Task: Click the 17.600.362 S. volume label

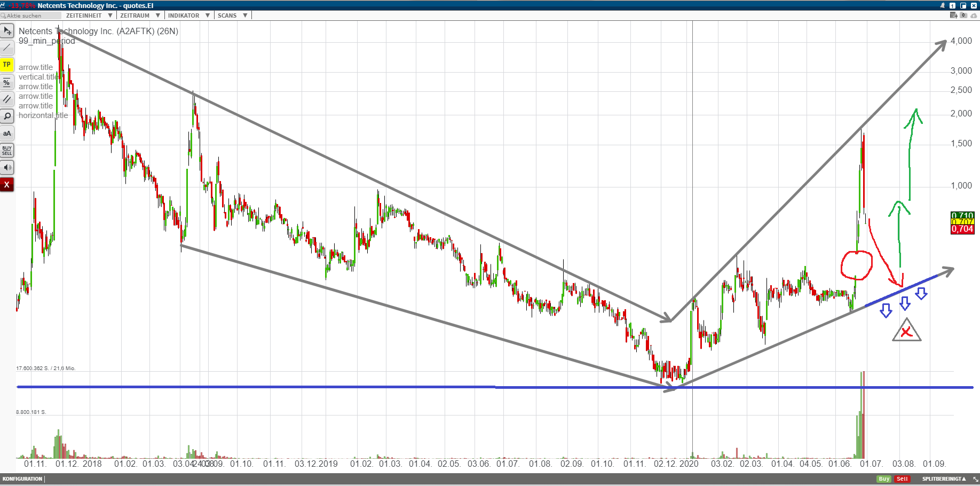Action: point(46,369)
